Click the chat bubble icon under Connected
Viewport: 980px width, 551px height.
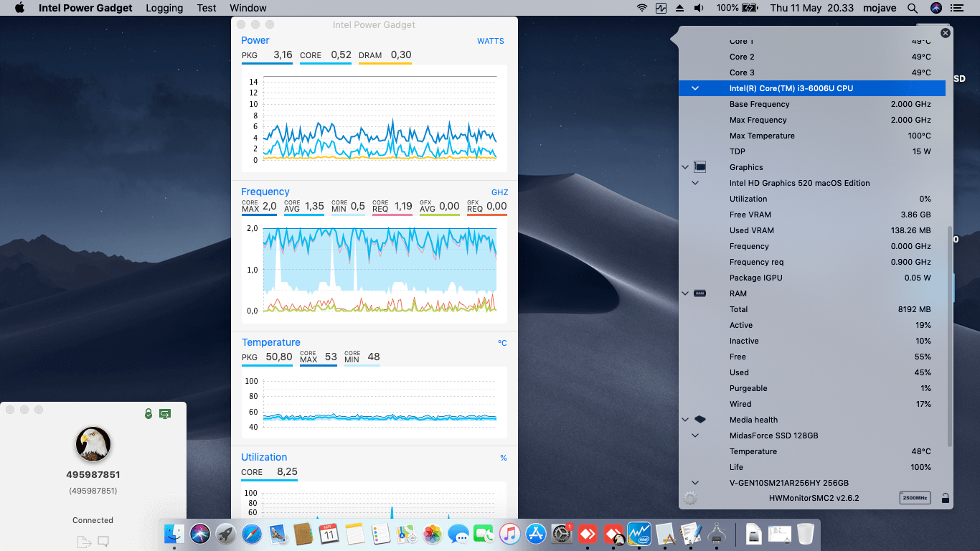pos(103,542)
